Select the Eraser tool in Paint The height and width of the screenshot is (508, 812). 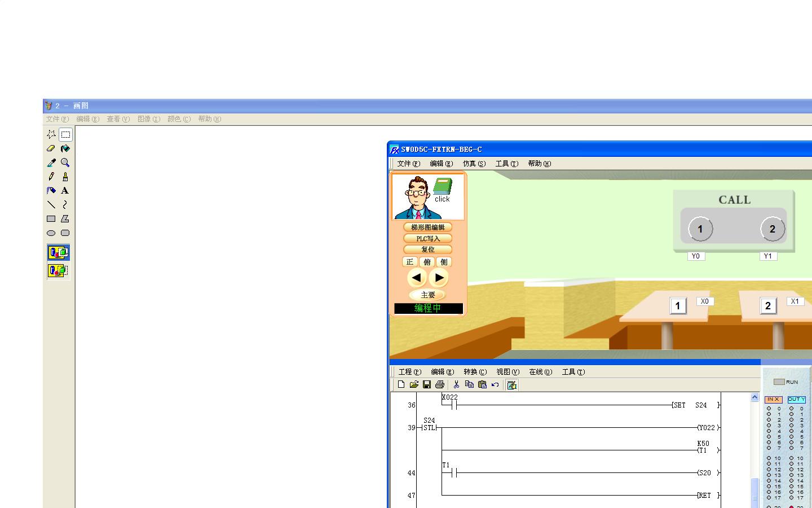point(51,148)
